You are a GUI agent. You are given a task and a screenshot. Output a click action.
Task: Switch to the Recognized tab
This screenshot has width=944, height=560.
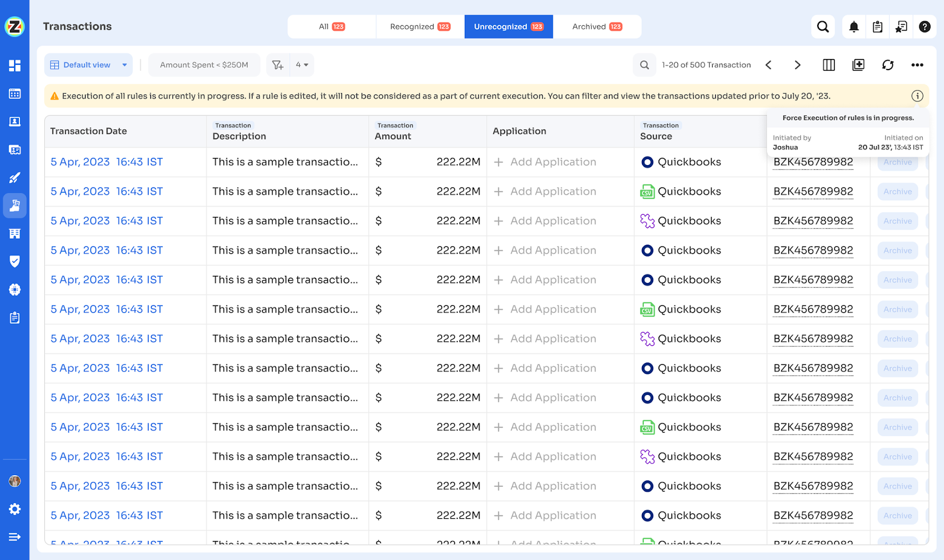click(420, 27)
